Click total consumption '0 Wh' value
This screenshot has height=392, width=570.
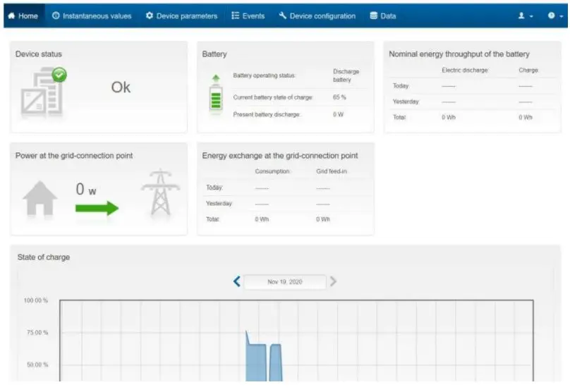(x=262, y=219)
